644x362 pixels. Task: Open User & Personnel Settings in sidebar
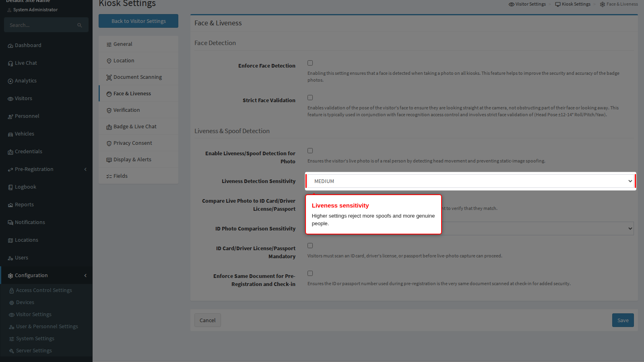point(47,327)
